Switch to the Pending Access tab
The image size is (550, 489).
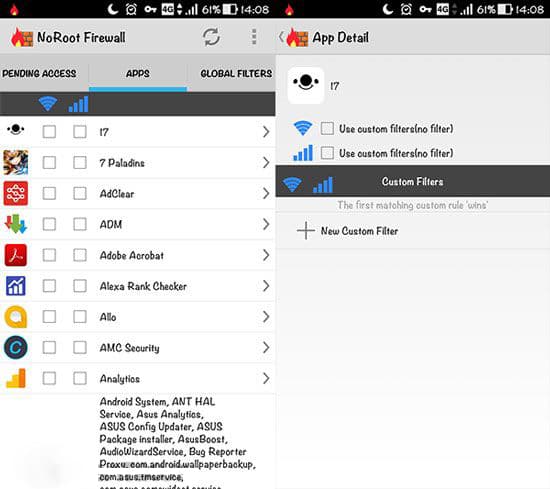tap(39, 73)
